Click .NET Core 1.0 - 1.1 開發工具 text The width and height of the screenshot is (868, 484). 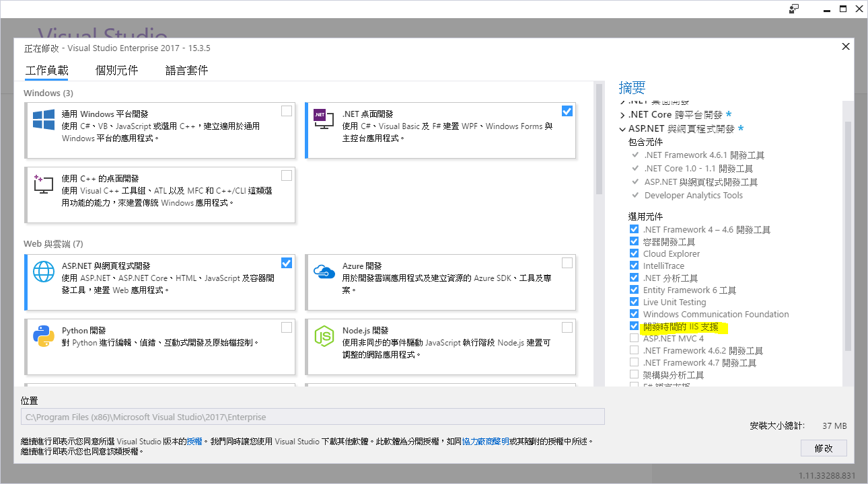click(x=698, y=169)
